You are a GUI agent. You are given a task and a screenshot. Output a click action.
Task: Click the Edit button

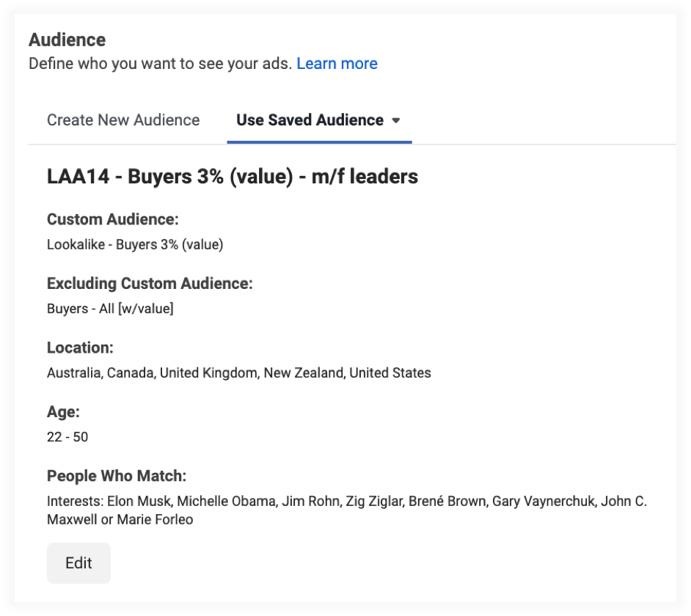78,563
